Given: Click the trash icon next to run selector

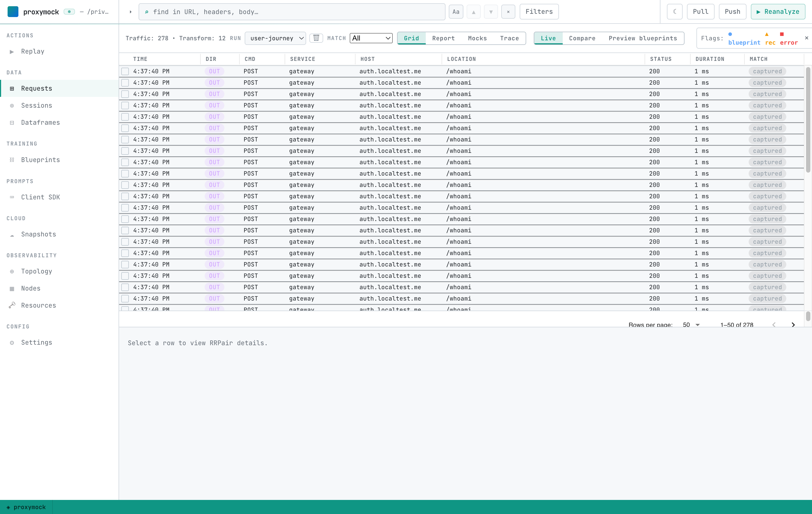Looking at the screenshot, I should (x=316, y=38).
